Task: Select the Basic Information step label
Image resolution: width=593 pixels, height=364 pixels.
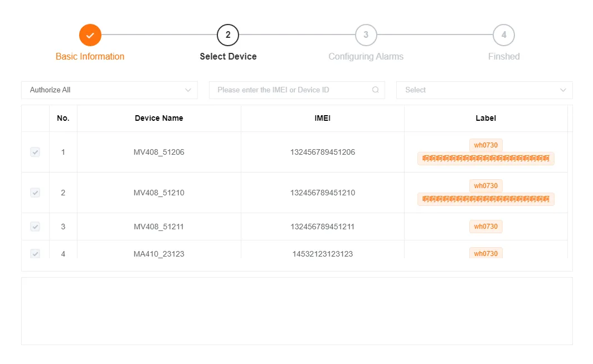Action: 90,56
